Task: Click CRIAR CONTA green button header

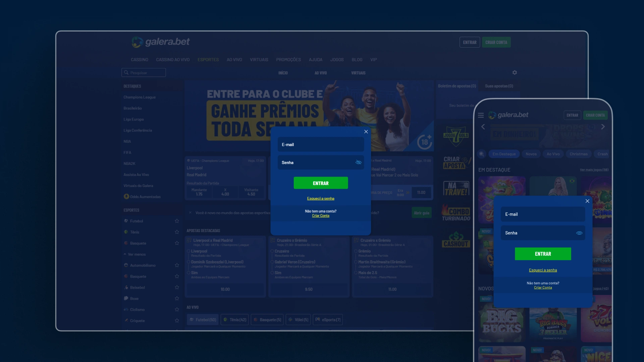Action: (x=496, y=42)
